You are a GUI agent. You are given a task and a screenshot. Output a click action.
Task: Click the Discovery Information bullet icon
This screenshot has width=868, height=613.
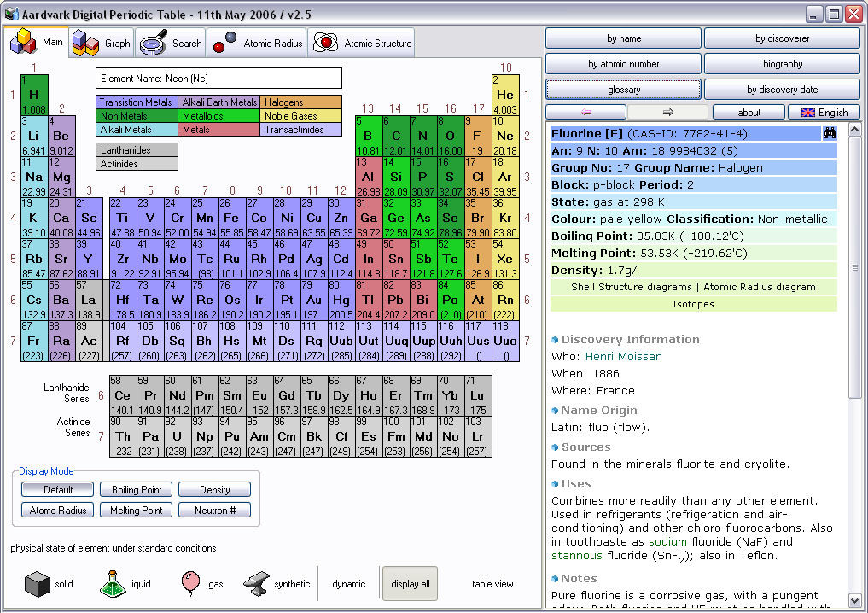click(555, 340)
